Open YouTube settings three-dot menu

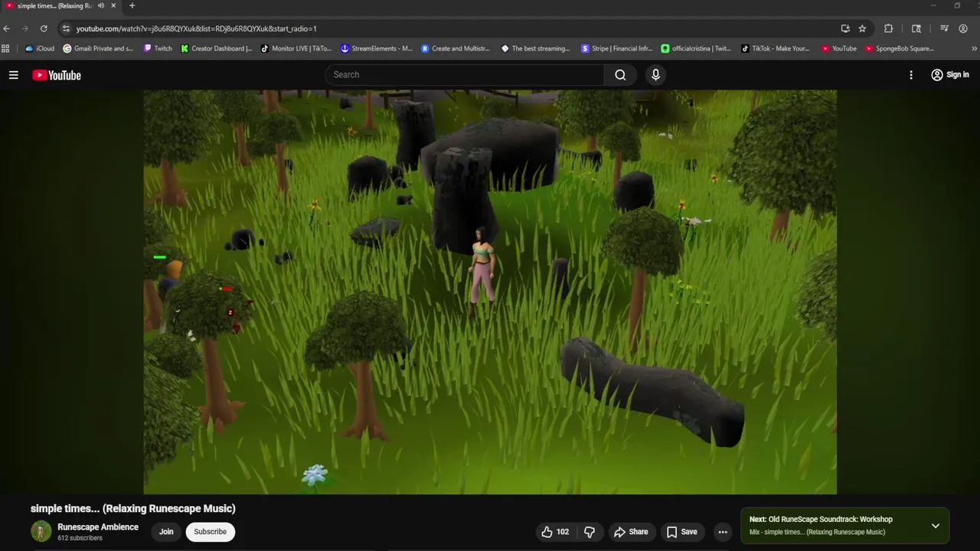[911, 75]
